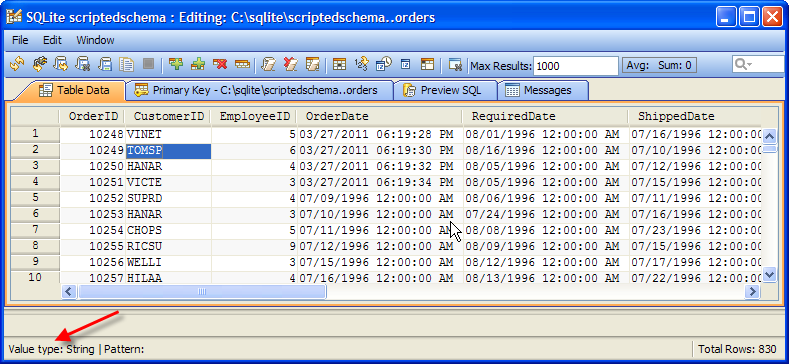This screenshot has height=364, width=789.
Task: Select the RICSU customer cell
Action: (x=168, y=247)
